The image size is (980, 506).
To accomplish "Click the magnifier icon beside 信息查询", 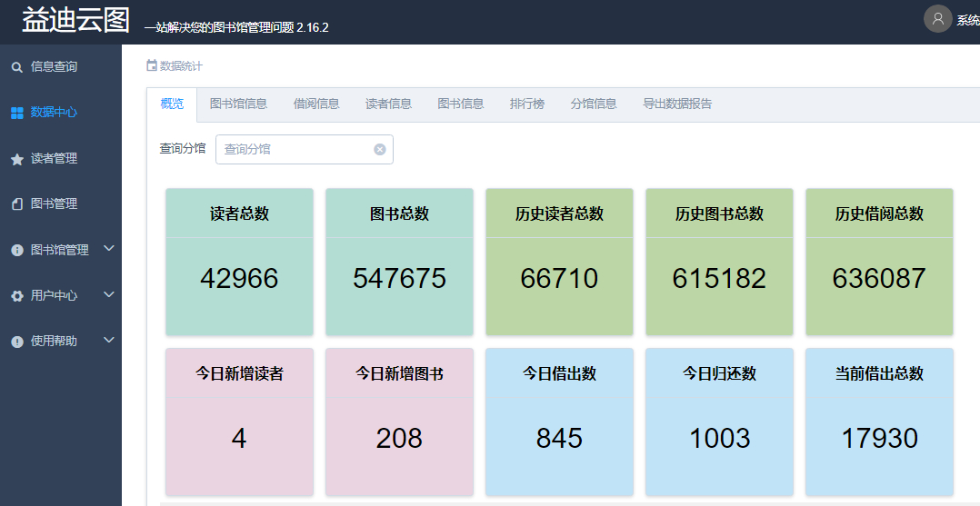I will tap(16, 67).
